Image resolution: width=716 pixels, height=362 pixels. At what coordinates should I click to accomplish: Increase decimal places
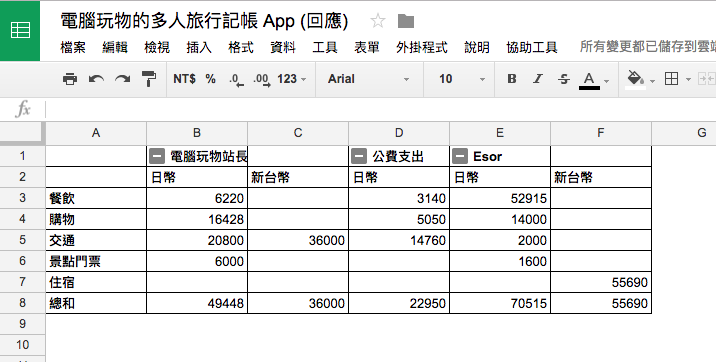[x=262, y=80]
